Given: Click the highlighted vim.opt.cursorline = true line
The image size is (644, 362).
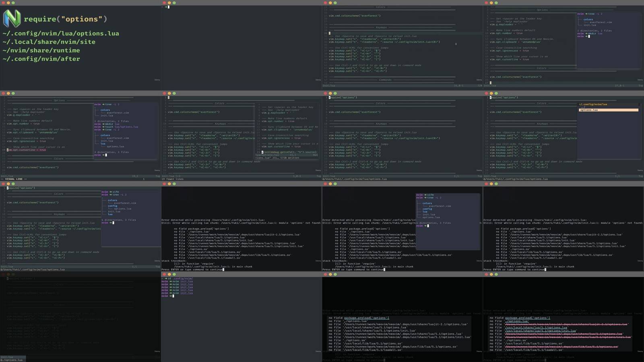Looking at the screenshot, I should (26, 150).
